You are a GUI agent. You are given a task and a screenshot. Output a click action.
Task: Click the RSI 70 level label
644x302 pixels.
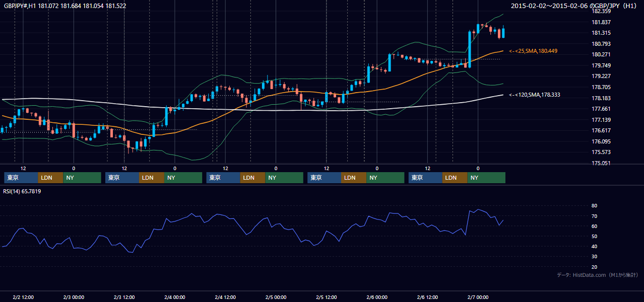coord(594,216)
